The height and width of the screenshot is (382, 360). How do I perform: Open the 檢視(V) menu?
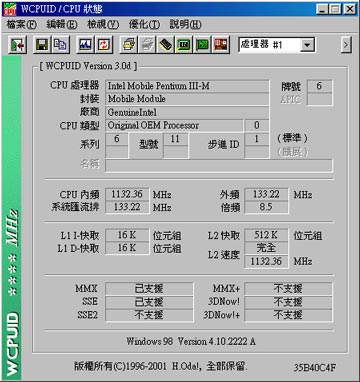(103, 24)
